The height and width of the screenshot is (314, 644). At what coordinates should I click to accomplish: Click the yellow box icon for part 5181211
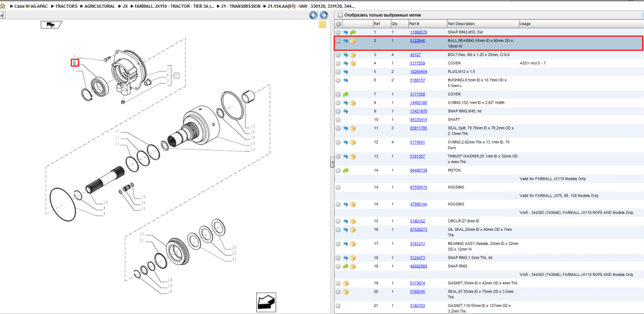tap(353, 244)
